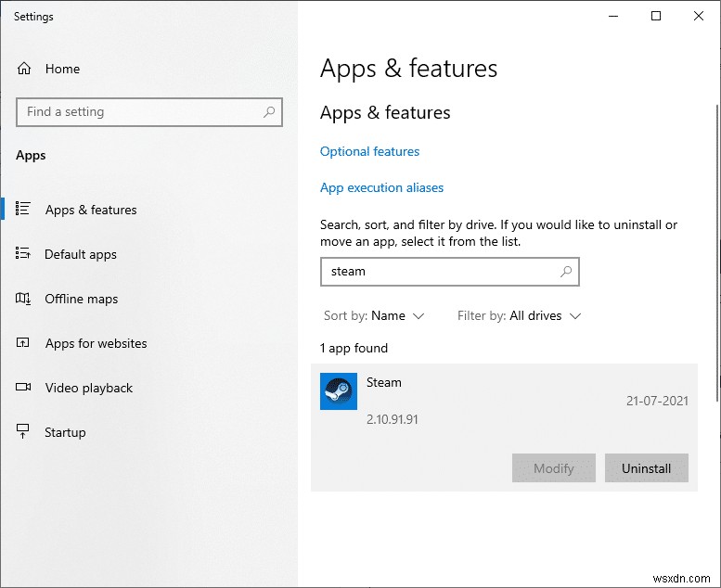Click the magnifier icon in the steam search box
Screen dimensions: 721x588
[x=566, y=272]
